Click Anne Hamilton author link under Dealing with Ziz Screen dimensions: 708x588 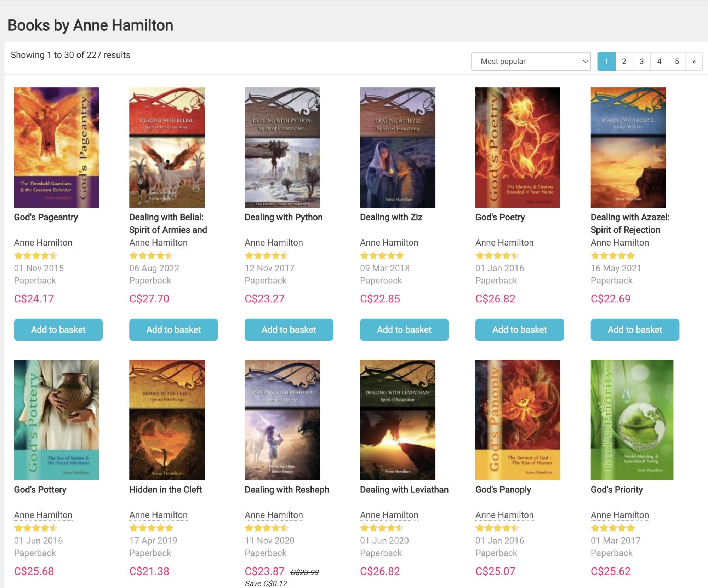tap(389, 243)
